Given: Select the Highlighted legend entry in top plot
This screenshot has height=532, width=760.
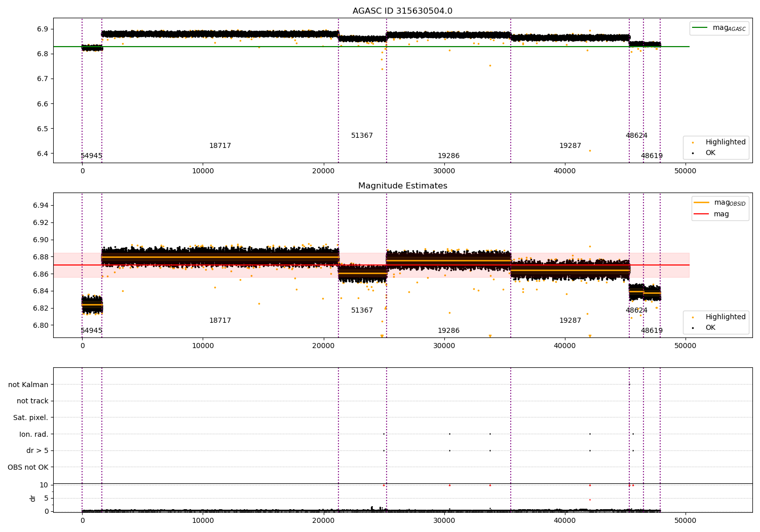Looking at the screenshot, I should [715, 142].
